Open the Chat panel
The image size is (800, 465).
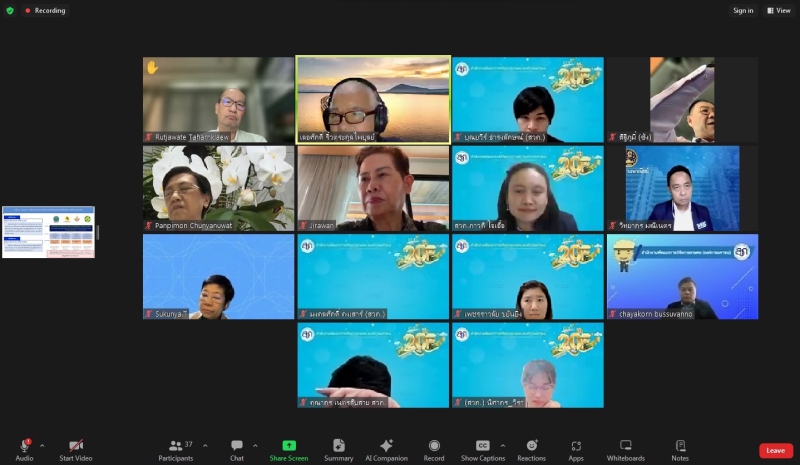click(x=237, y=446)
